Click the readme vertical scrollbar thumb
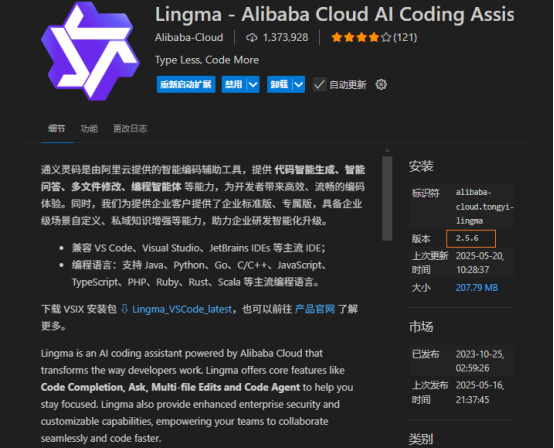This screenshot has height=448, width=554. pos(387,199)
